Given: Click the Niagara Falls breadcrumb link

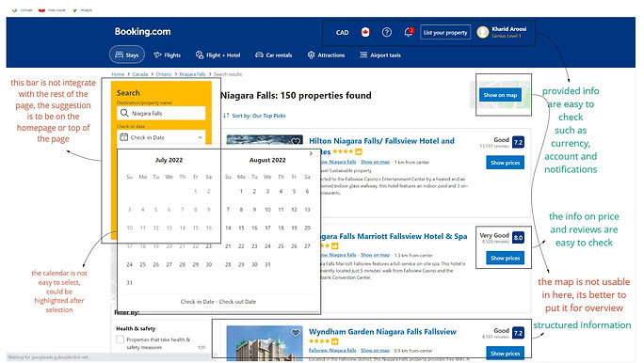Looking at the screenshot, I should pos(192,74).
